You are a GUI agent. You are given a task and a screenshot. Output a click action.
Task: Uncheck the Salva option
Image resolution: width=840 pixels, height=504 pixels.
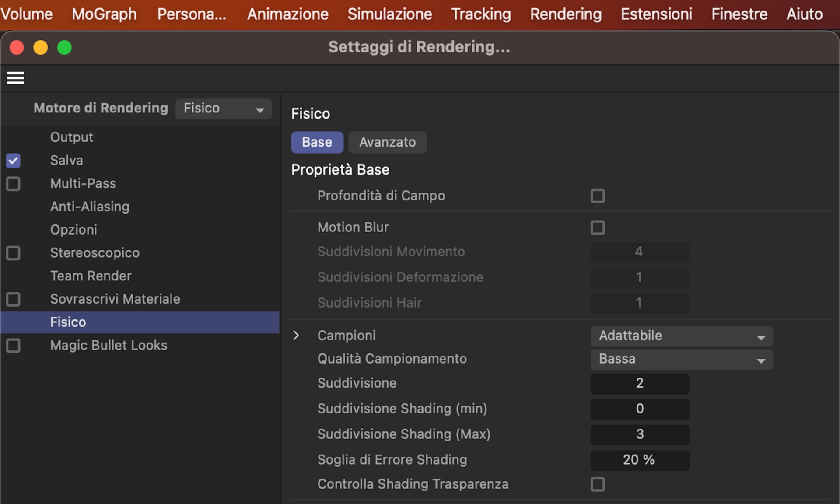click(13, 161)
